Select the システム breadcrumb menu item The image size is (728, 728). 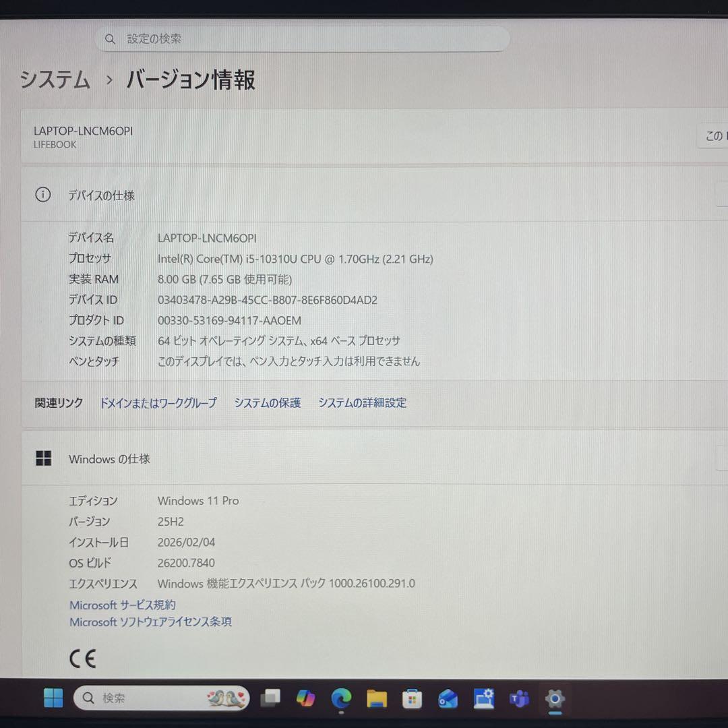54,80
